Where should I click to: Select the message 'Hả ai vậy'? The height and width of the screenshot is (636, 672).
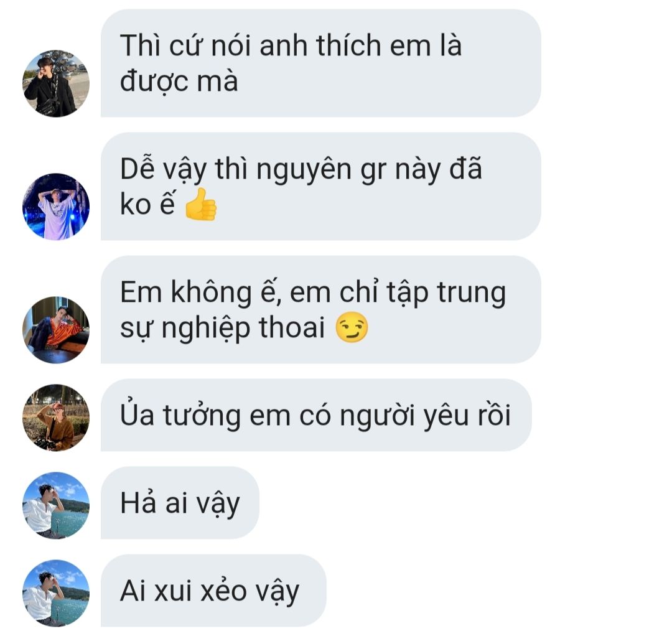[180, 503]
